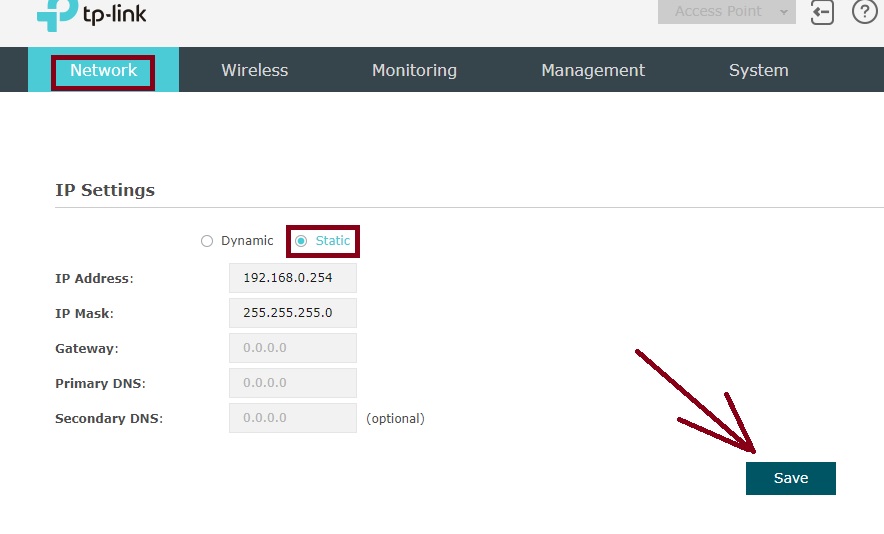Click the Secondary DNS label text
The height and width of the screenshot is (534, 884).
(x=108, y=418)
